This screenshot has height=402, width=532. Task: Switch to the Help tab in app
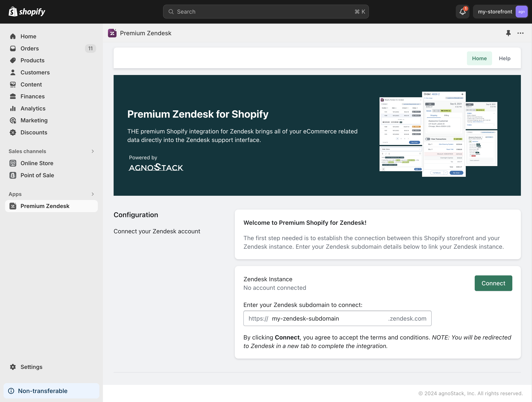click(504, 58)
